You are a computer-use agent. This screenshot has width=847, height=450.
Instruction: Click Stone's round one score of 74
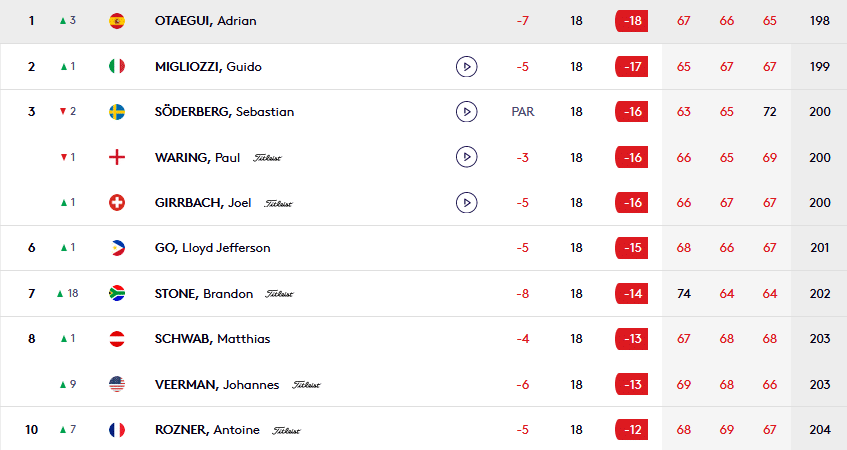(x=684, y=294)
